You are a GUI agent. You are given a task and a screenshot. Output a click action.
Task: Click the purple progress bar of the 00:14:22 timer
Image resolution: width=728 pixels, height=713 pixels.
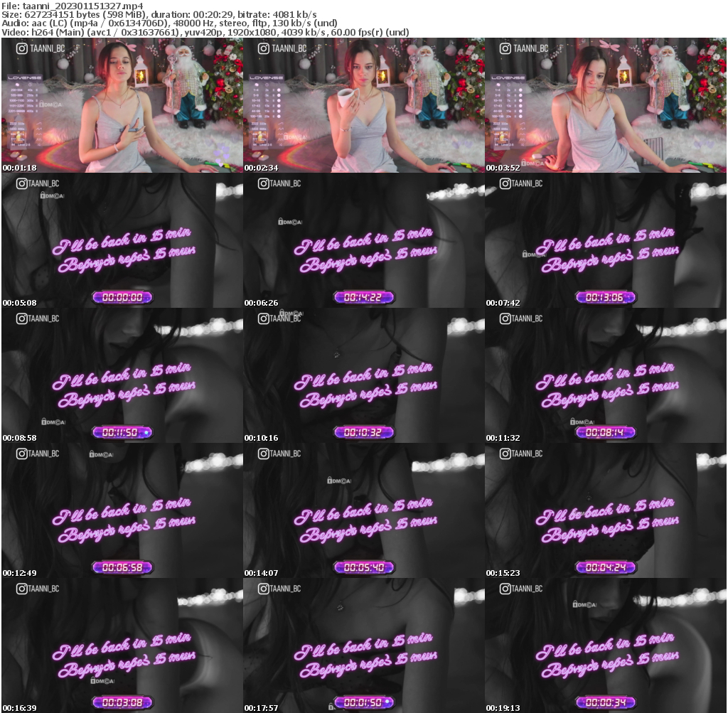tap(364, 297)
